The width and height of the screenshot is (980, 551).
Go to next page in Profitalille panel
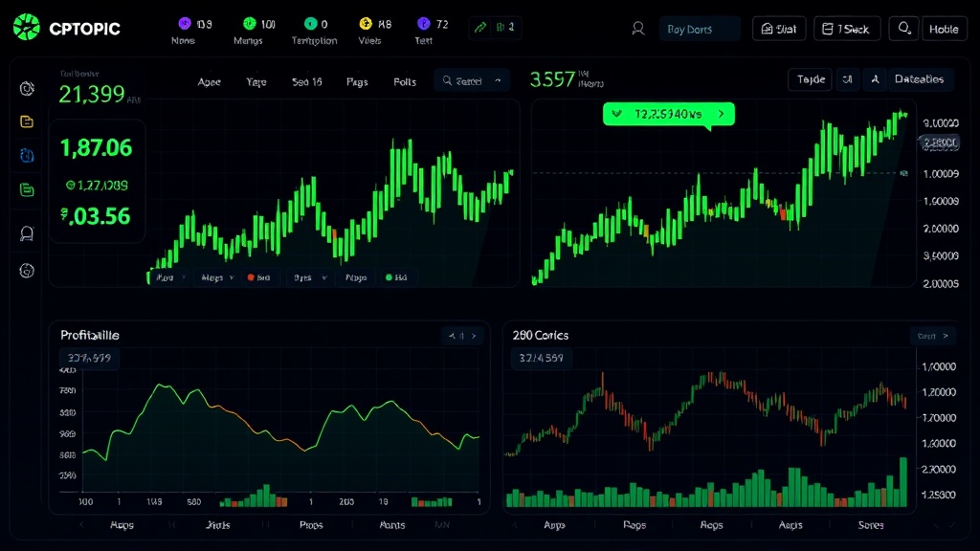(474, 336)
